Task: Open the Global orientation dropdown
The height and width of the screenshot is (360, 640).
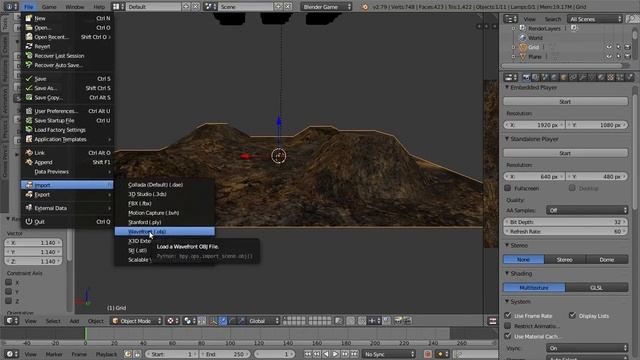Action: point(264,321)
